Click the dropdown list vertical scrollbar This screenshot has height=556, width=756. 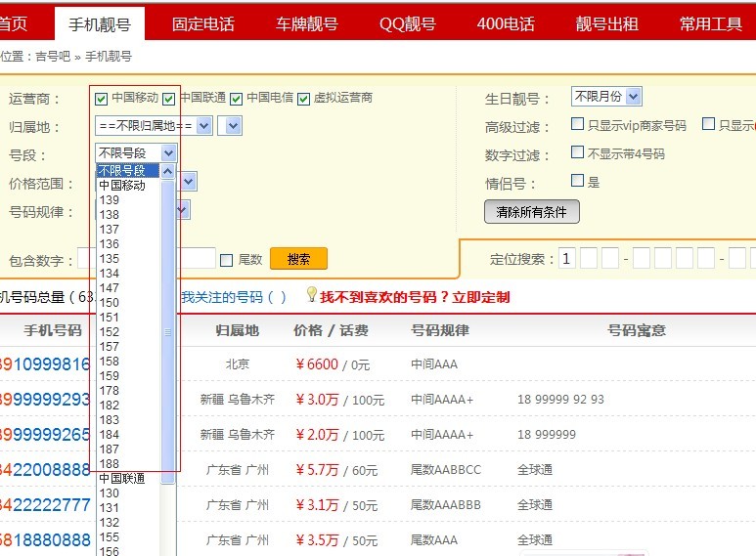[x=168, y=332]
